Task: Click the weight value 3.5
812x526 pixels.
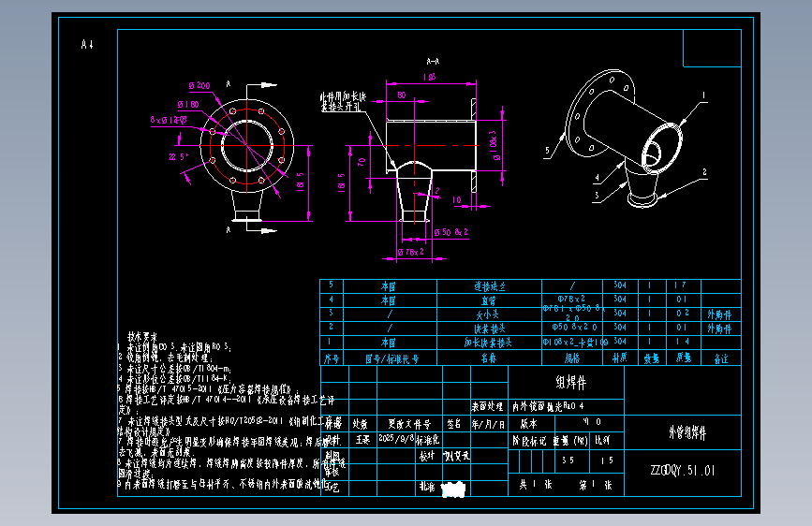Action: click(x=568, y=460)
